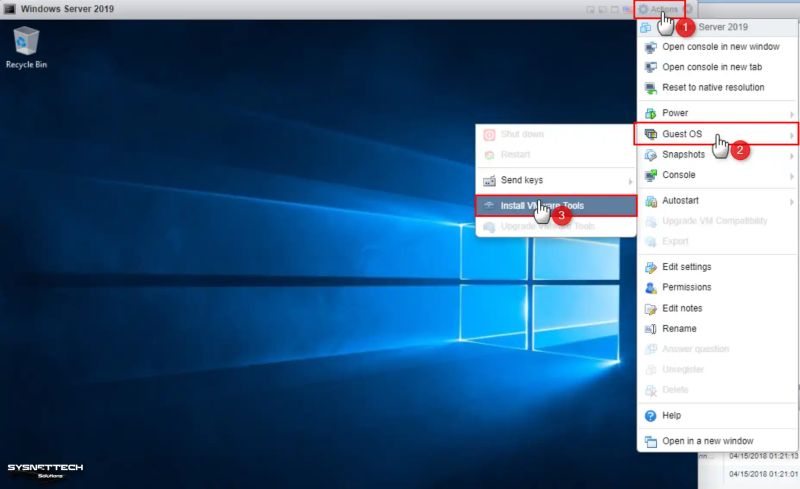Click the Help question mark icon
Viewport: 800px width, 489px height.
(651, 416)
